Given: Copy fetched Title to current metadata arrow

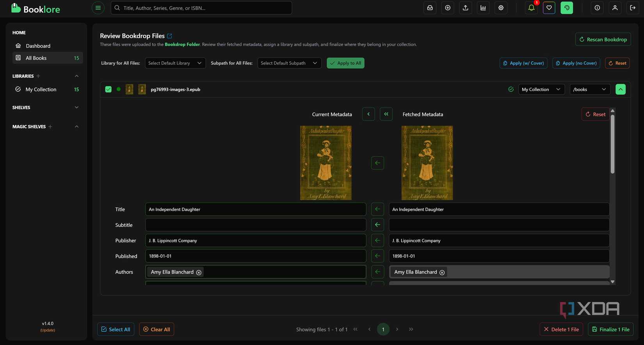Looking at the screenshot, I should pos(377,209).
